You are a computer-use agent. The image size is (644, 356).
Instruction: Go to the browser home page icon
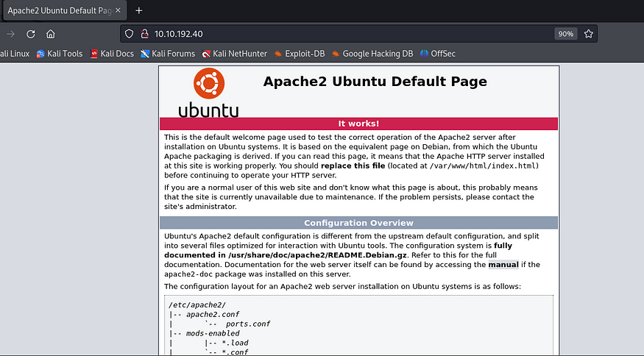(51, 34)
